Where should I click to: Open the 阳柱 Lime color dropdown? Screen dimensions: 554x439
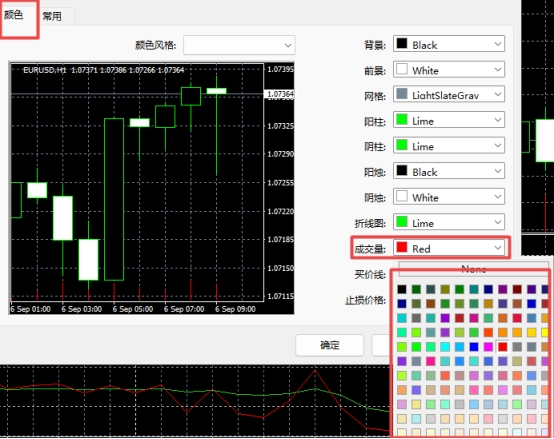point(449,120)
